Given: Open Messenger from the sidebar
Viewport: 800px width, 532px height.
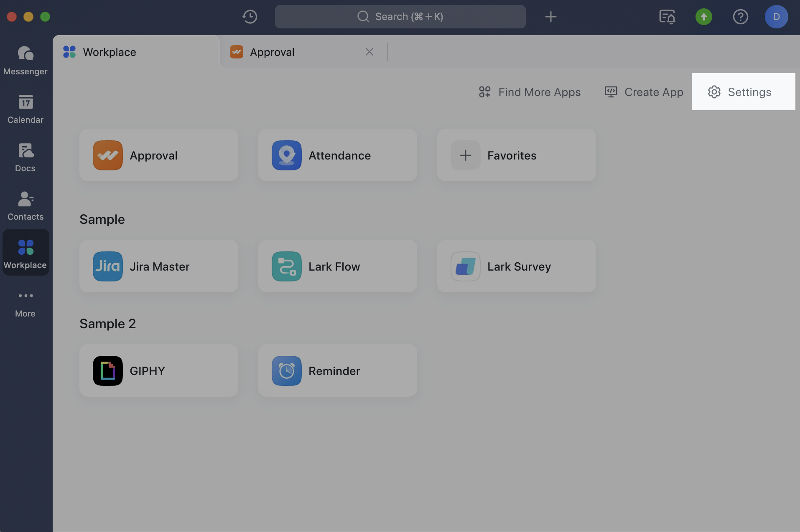Looking at the screenshot, I should pos(25,61).
